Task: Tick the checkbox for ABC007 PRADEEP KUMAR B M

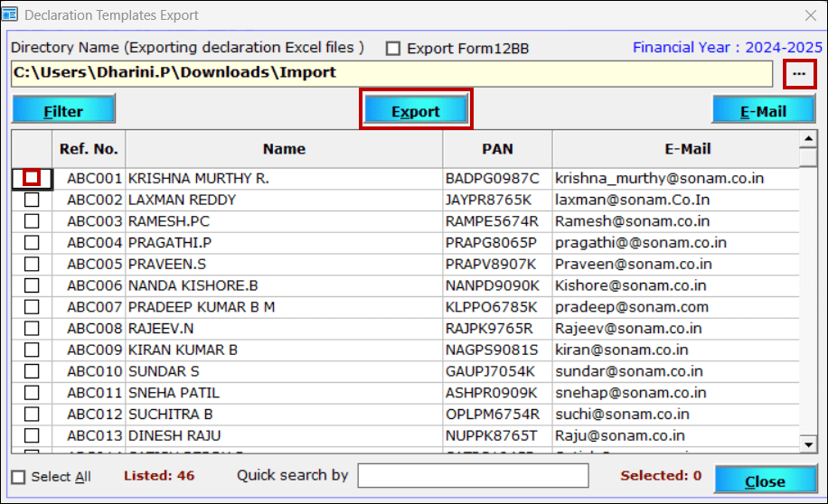Action: click(32, 307)
